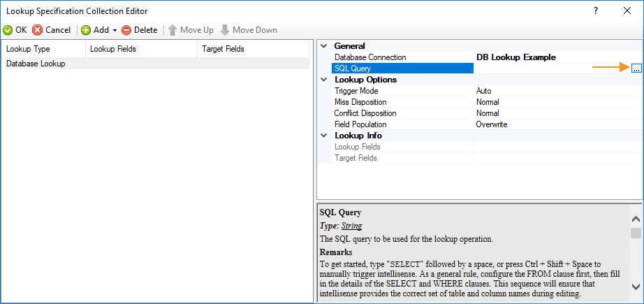The image size is (644, 304).
Task: Click the Move Up arrow icon
Action: (172, 30)
